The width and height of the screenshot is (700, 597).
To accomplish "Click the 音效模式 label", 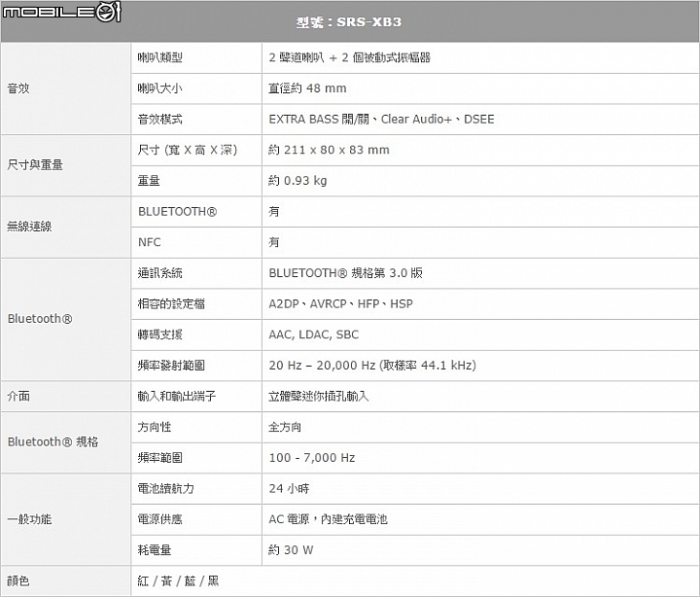I will click(159, 120).
